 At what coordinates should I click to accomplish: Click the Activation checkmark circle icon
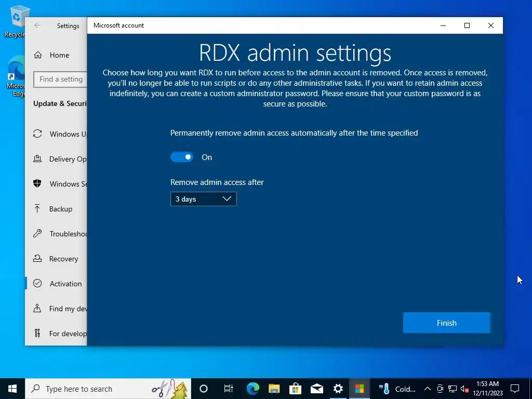click(37, 283)
